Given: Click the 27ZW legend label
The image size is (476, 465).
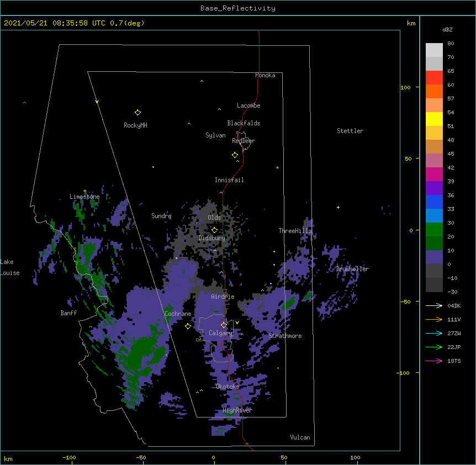Looking at the screenshot, I should point(454,333).
